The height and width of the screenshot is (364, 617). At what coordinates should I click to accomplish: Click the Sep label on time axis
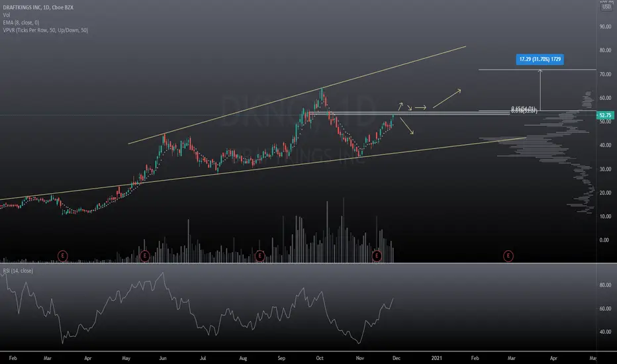point(281,358)
